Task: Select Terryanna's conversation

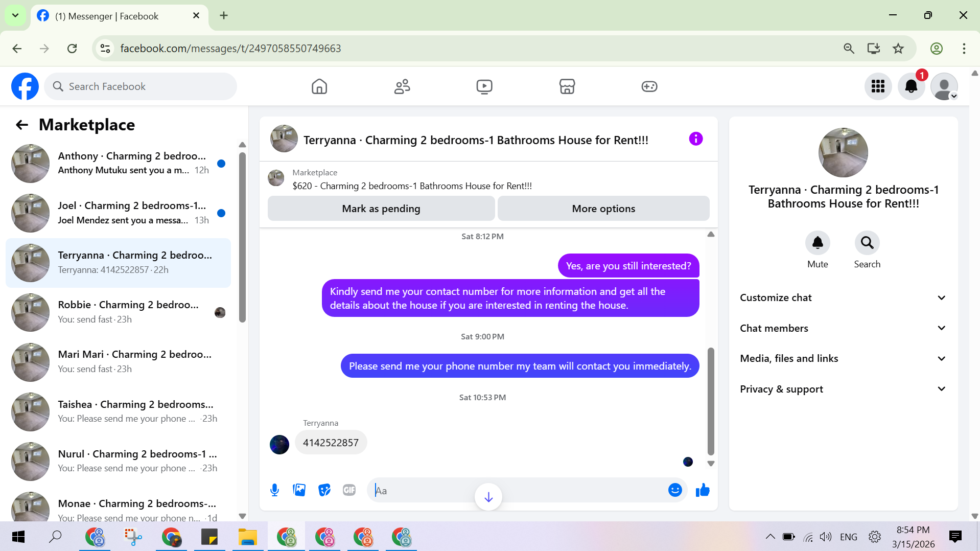Action: tap(118, 263)
